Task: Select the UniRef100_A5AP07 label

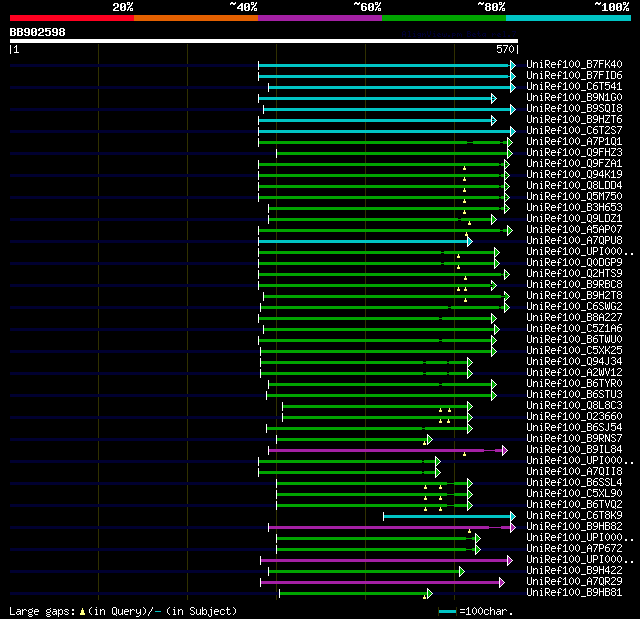Action: tap(574, 230)
